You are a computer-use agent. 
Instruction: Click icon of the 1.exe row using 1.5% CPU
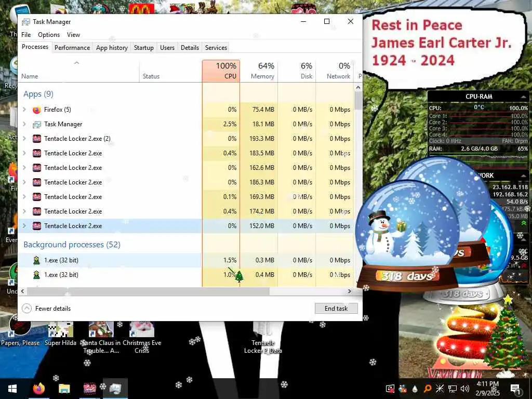click(37, 260)
